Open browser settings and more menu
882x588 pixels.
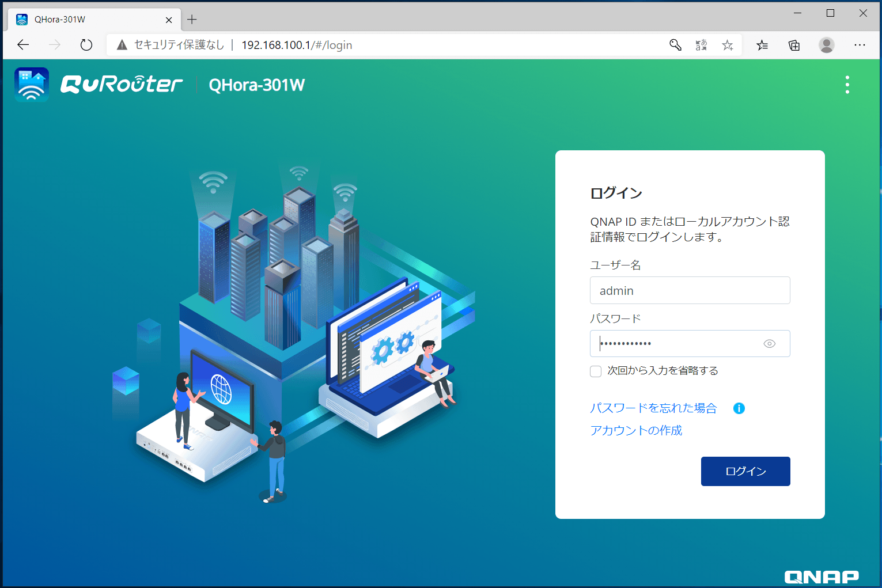860,45
